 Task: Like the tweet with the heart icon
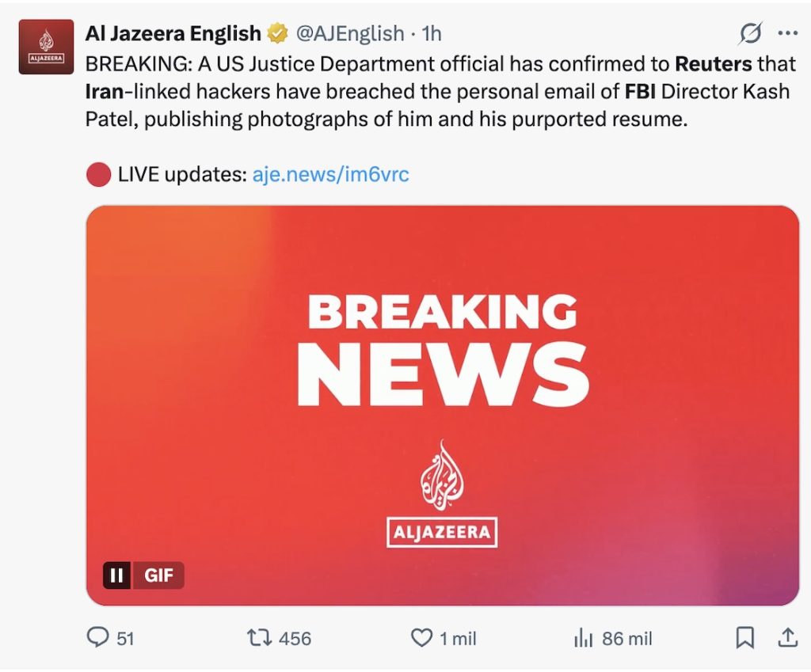(421, 637)
